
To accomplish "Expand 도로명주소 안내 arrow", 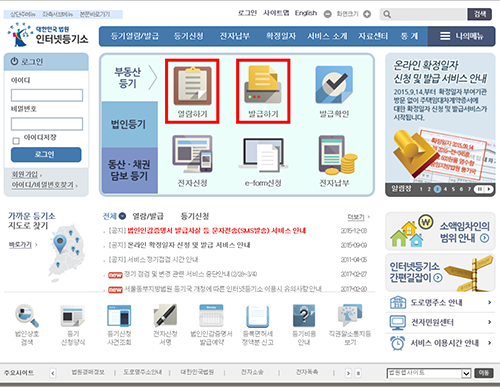I will 489,302.
